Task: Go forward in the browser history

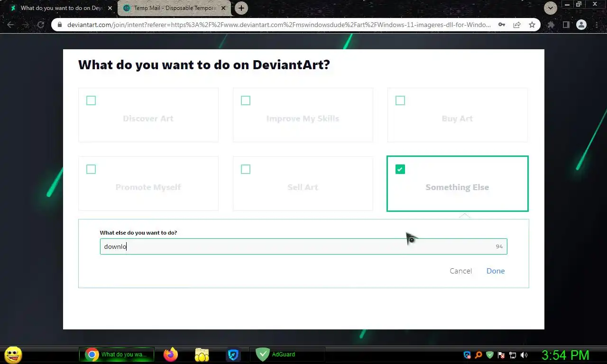Action: pyautogui.click(x=26, y=25)
